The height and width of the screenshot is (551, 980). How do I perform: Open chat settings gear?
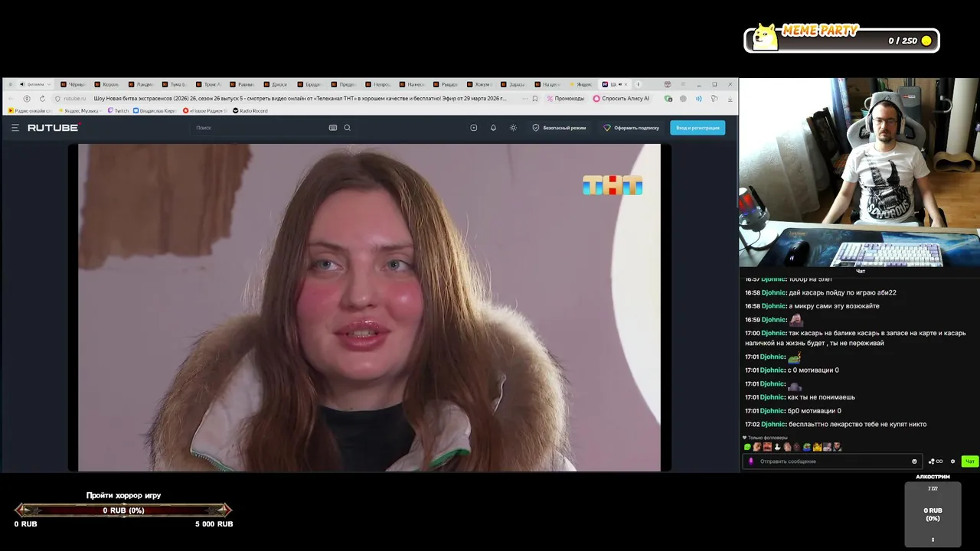coord(952,461)
